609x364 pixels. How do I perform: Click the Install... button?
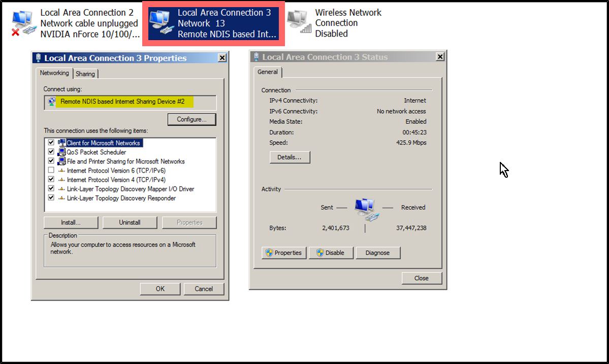[x=71, y=223]
